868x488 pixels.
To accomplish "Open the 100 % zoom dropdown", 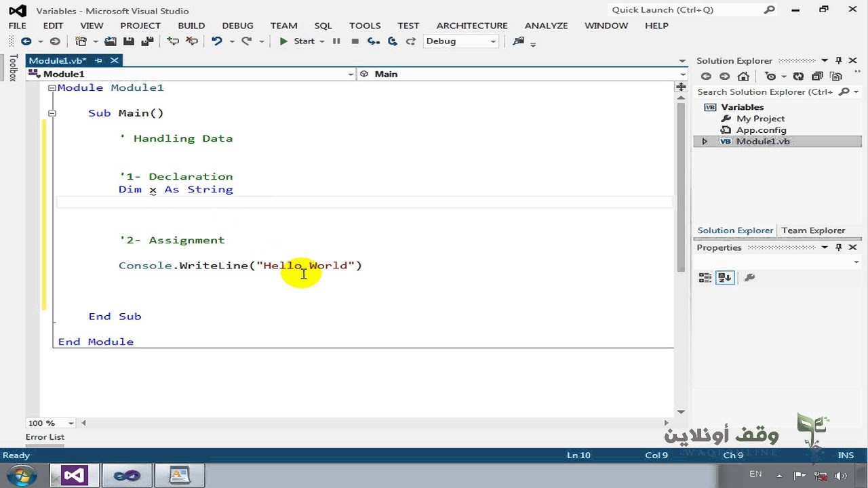I will 71,423.
